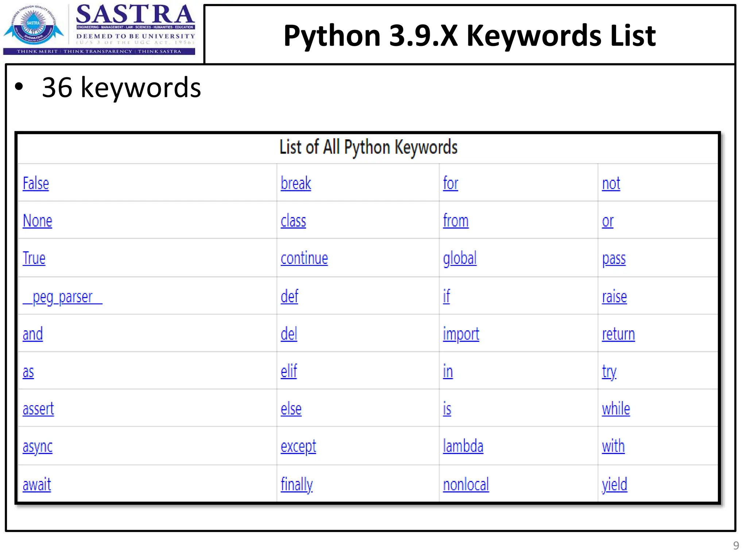Click the continue keyword link

[x=304, y=258]
